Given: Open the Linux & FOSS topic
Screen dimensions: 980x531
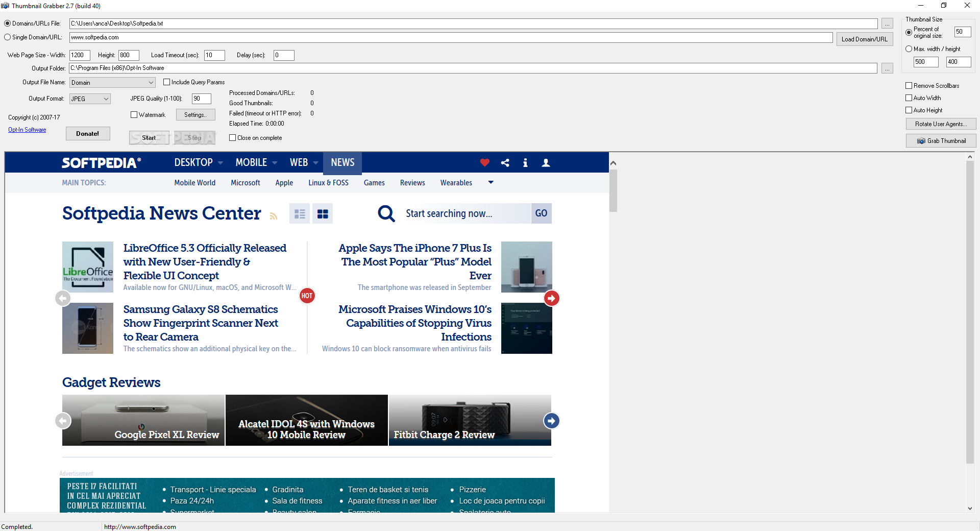Looking at the screenshot, I should point(328,183).
